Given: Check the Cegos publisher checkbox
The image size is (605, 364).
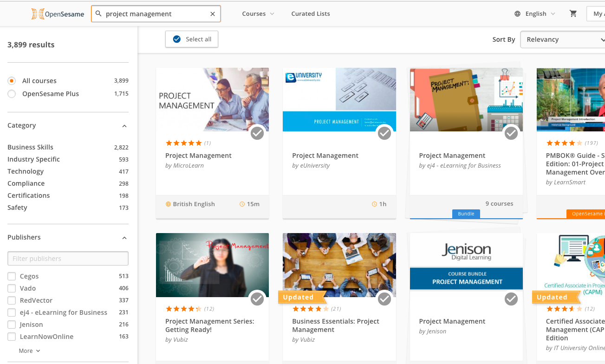Looking at the screenshot, I should (x=12, y=276).
